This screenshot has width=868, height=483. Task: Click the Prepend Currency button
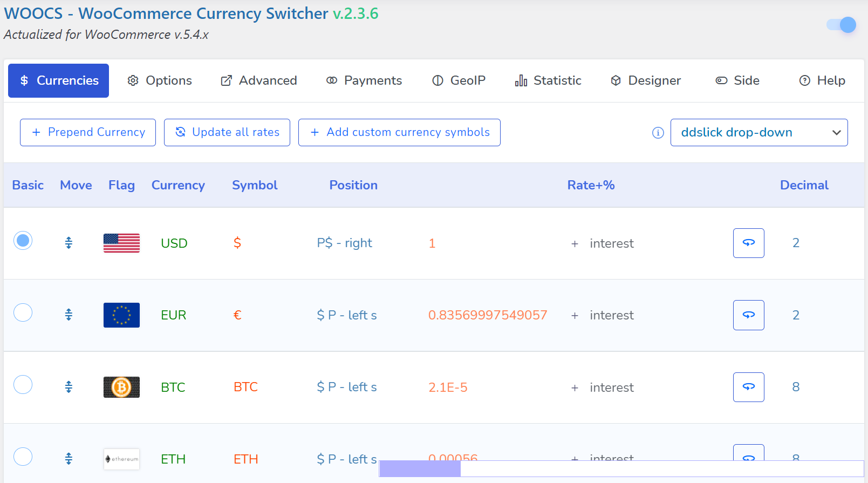point(88,132)
